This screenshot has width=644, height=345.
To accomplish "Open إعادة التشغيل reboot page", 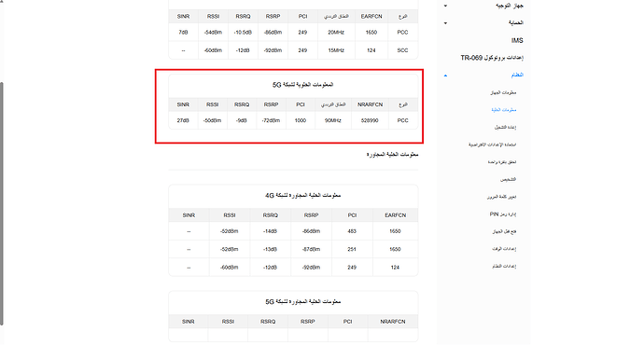I will [x=505, y=127].
